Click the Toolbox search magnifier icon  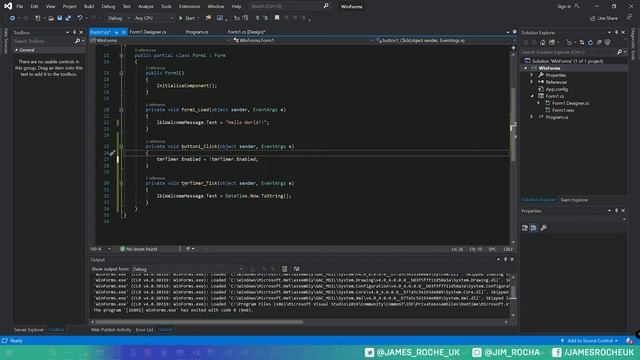[77, 41]
